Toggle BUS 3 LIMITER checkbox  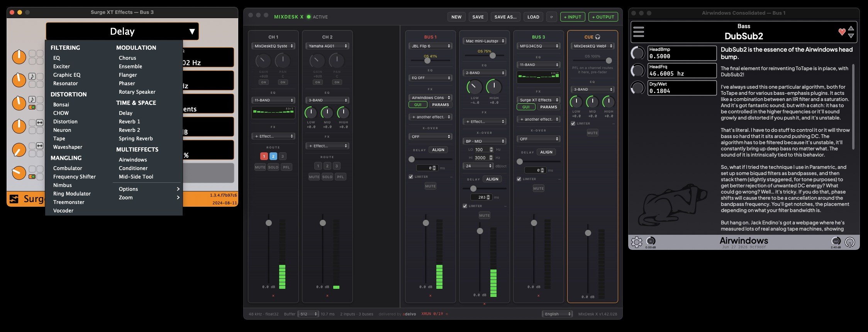pyautogui.click(x=519, y=179)
